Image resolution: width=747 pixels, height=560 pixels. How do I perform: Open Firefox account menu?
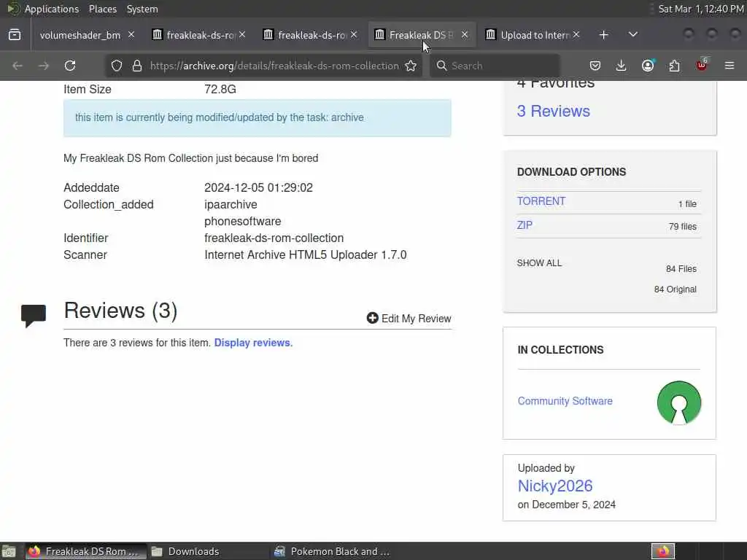click(x=648, y=66)
